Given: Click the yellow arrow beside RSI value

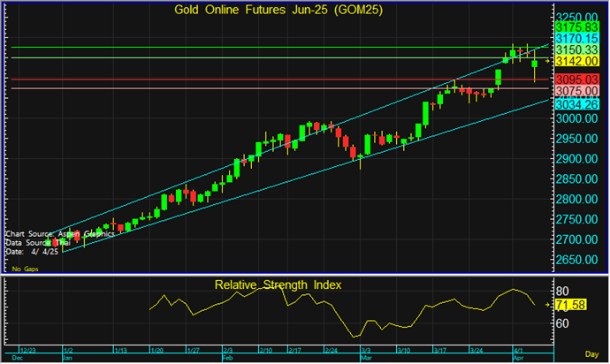Looking at the screenshot, I should (547, 305).
